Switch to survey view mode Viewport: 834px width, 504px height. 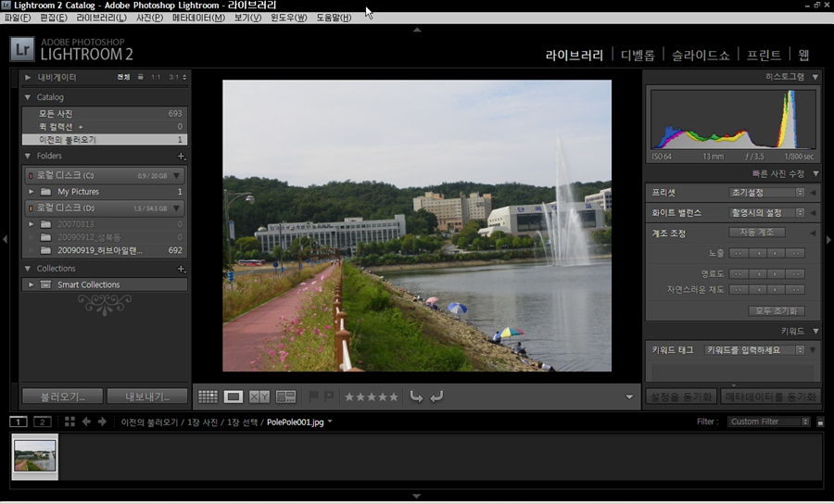[285, 397]
